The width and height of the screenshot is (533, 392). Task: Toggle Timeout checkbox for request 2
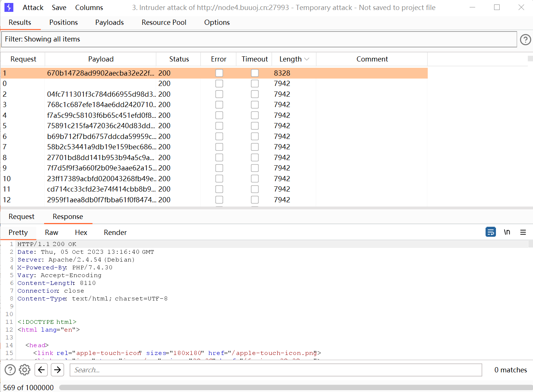click(x=255, y=94)
